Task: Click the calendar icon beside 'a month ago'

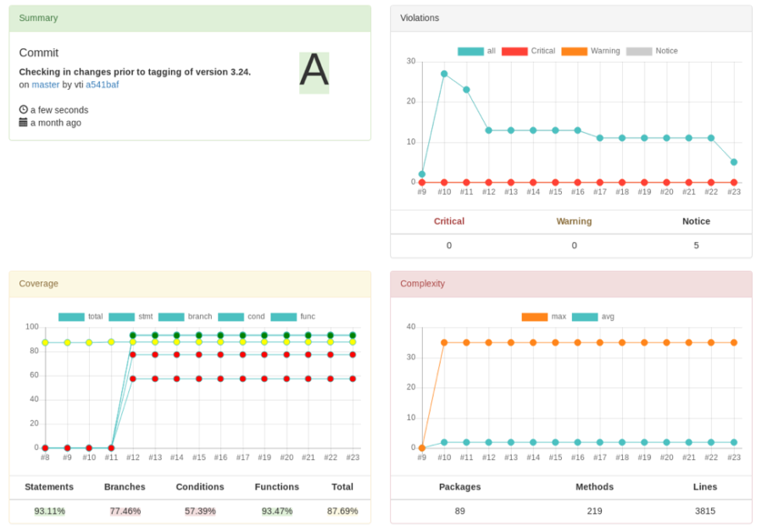Action: click(23, 123)
